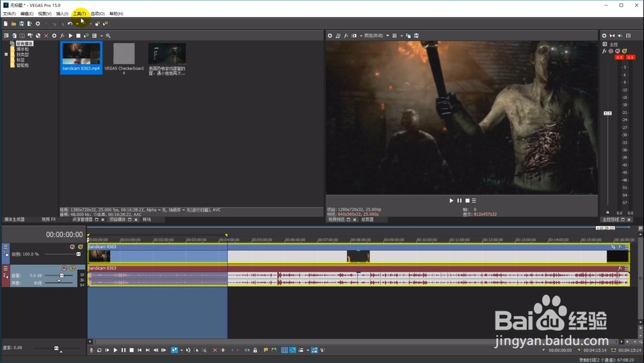
Task: Open the 文件(F) menu
Action: point(9,14)
